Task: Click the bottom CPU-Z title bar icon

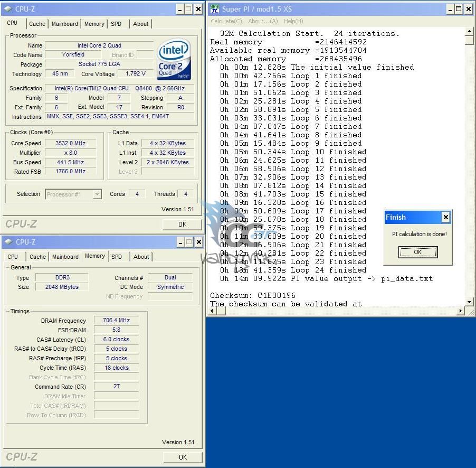Action: pos(9,242)
